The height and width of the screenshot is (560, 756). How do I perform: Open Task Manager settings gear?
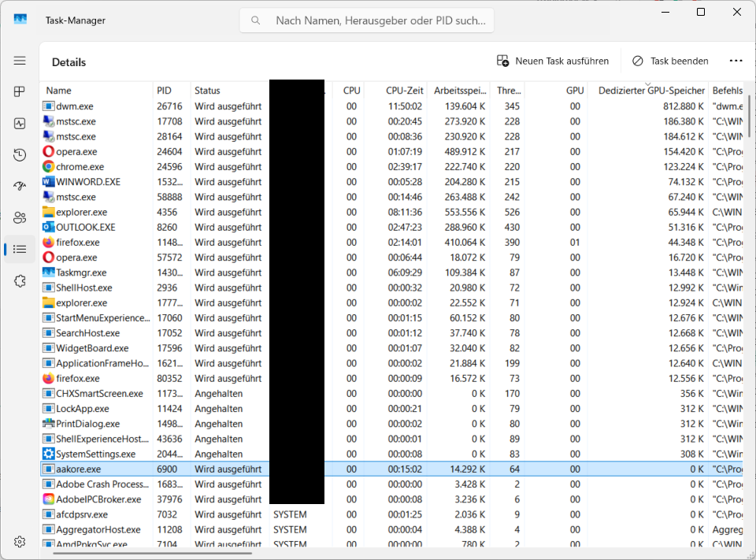[20, 542]
